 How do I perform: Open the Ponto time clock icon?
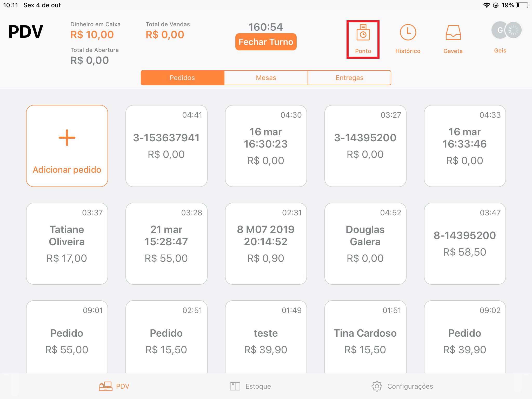[363, 32]
